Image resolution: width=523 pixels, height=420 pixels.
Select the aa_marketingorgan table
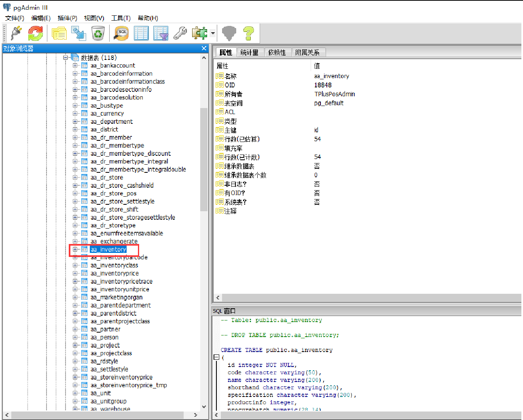(116, 297)
